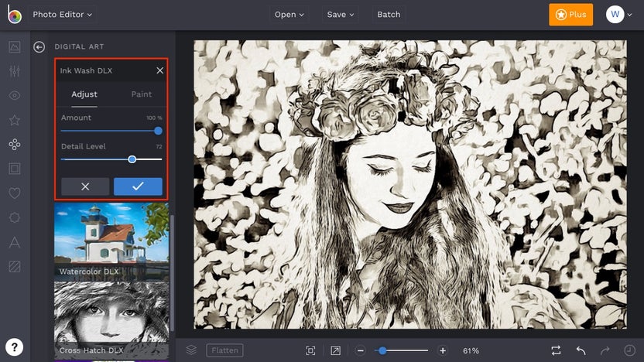Expand the Open dropdown menu

tap(289, 15)
